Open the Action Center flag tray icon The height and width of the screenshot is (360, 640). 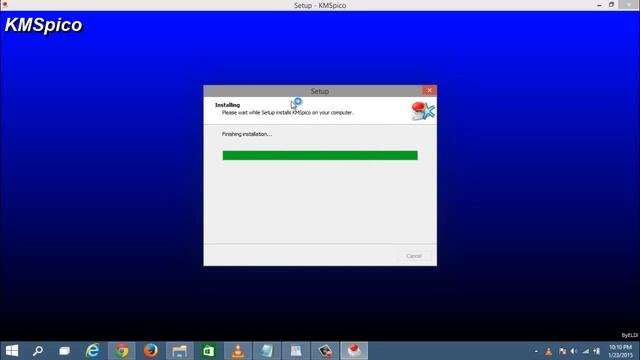[x=562, y=351]
